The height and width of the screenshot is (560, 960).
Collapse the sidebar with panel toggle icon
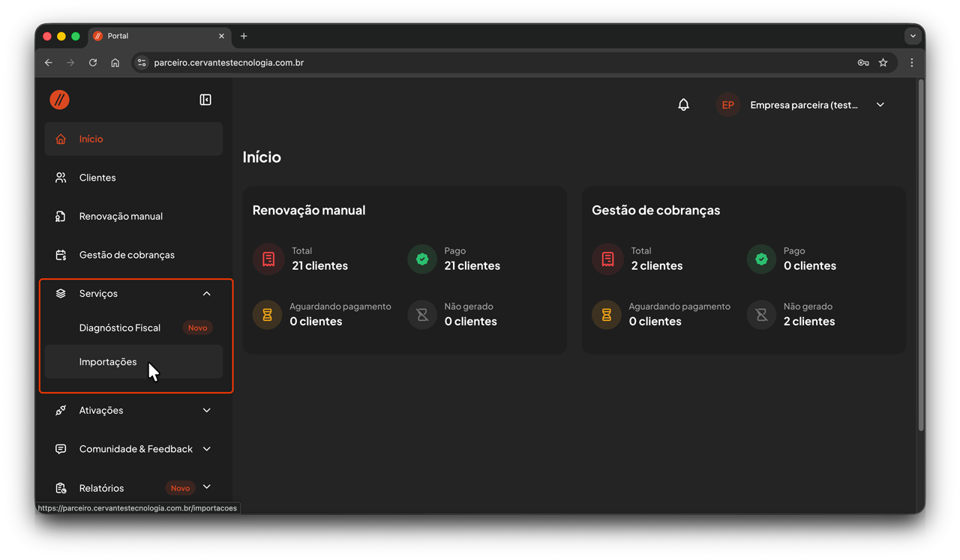(205, 100)
